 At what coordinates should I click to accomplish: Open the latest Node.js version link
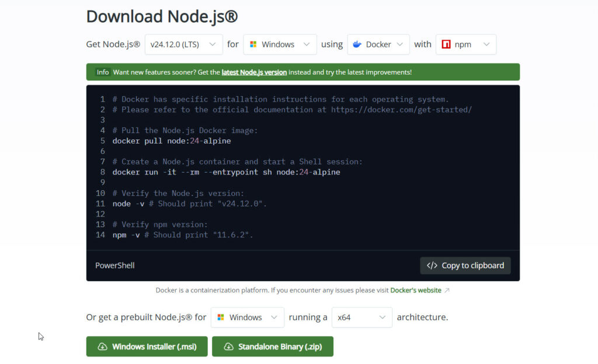pos(253,72)
